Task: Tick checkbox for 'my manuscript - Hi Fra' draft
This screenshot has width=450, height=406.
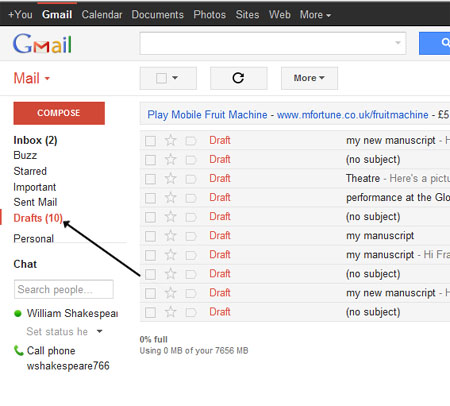Action: (150, 256)
